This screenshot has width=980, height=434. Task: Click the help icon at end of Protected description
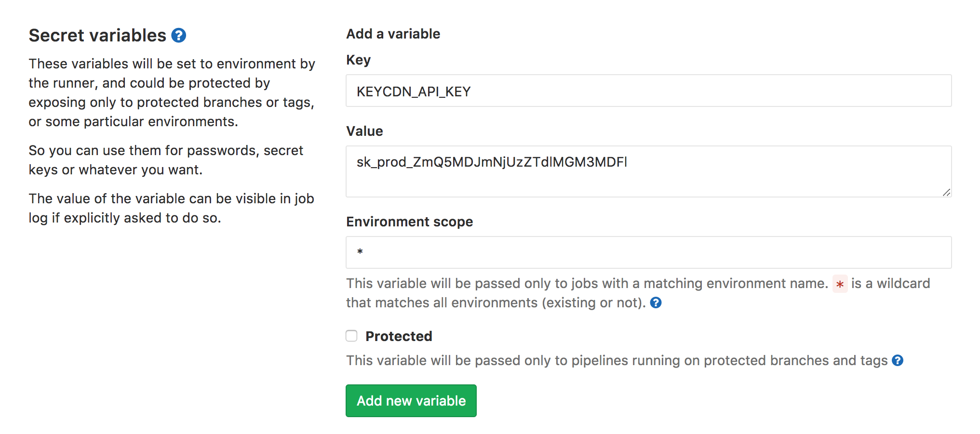899,360
